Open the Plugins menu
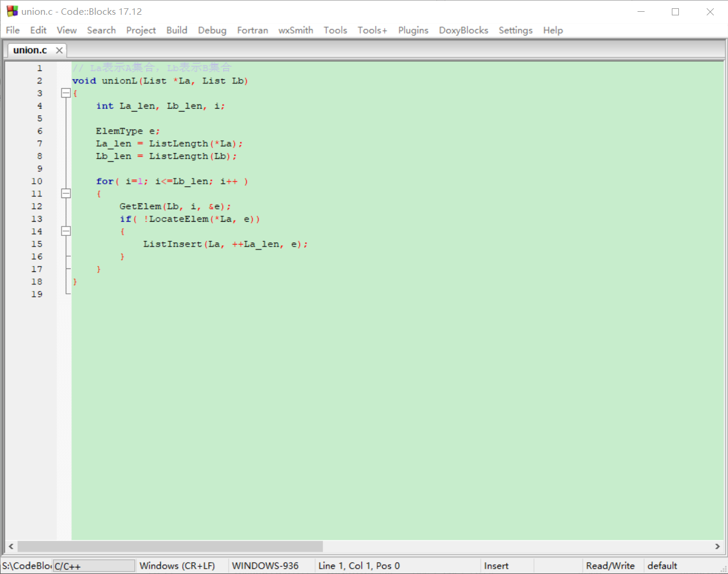This screenshot has width=728, height=574. click(413, 30)
